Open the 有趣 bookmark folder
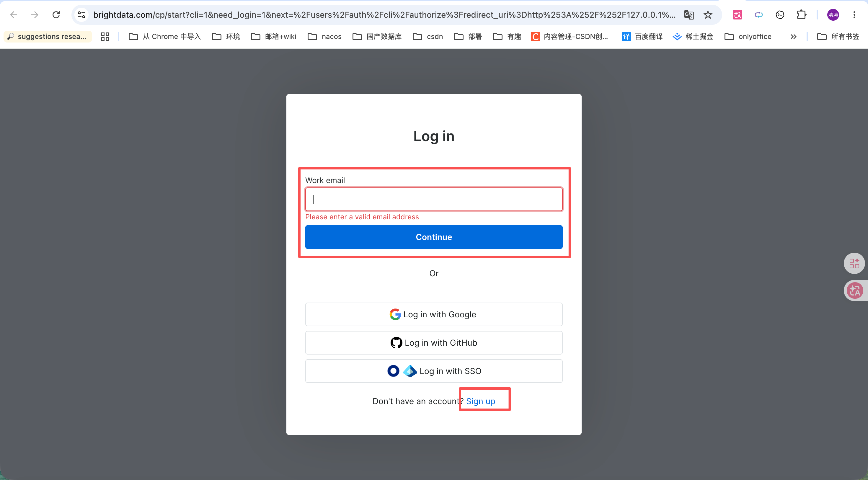 (x=507, y=36)
